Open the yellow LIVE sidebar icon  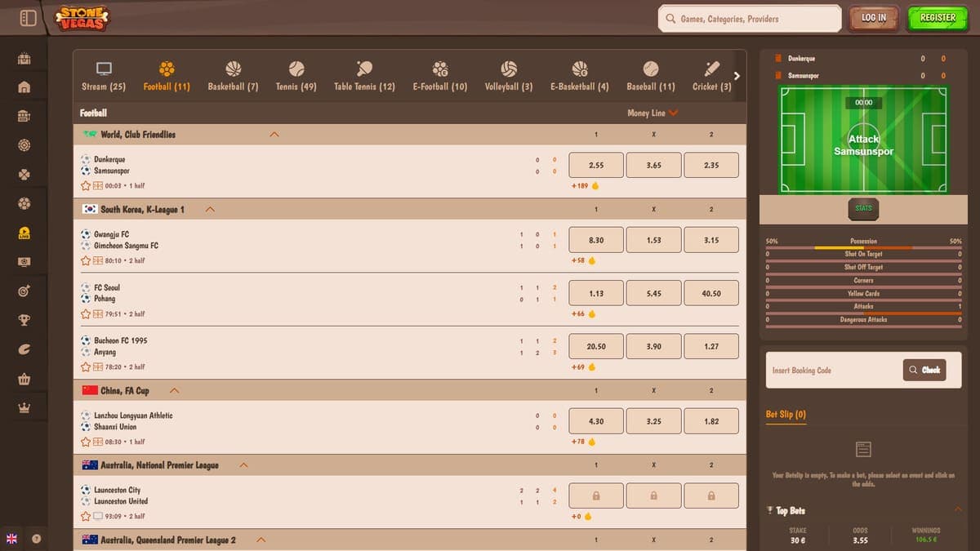[x=24, y=233]
